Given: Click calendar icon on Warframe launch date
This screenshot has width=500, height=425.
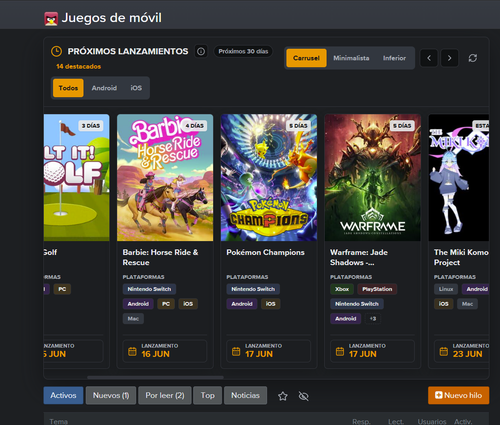Looking at the screenshot, I should click(x=340, y=351).
